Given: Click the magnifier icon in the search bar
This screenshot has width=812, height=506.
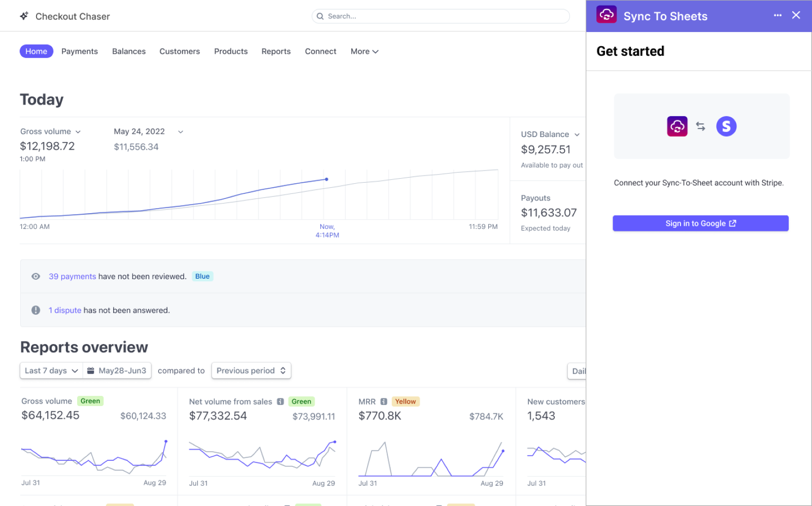Looking at the screenshot, I should 320,16.
